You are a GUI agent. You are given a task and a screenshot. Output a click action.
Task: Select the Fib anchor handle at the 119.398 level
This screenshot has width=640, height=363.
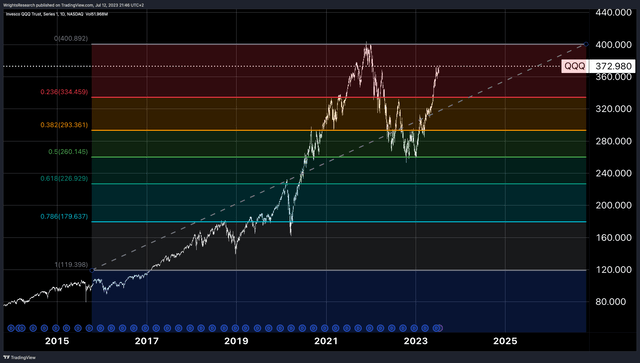coord(92,270)
